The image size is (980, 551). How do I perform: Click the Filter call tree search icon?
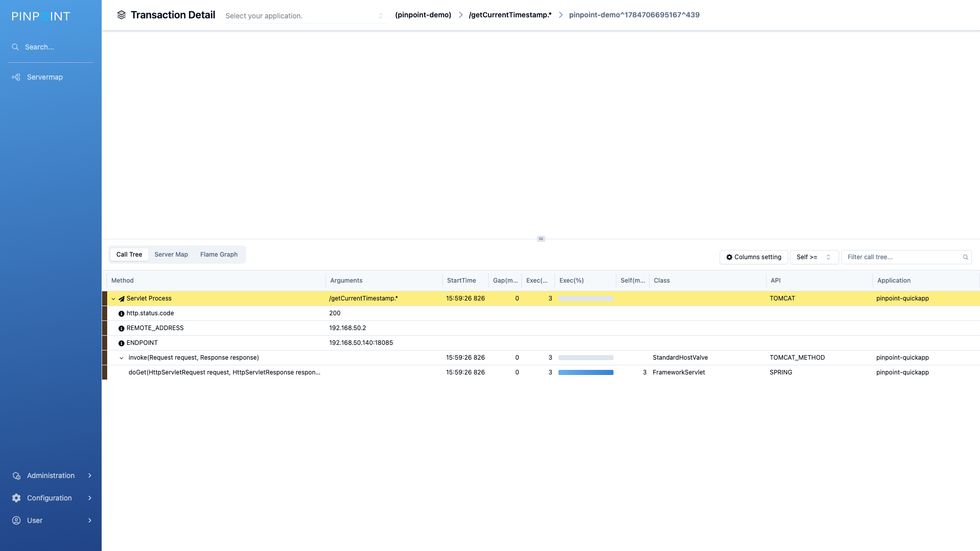[966, 257]
